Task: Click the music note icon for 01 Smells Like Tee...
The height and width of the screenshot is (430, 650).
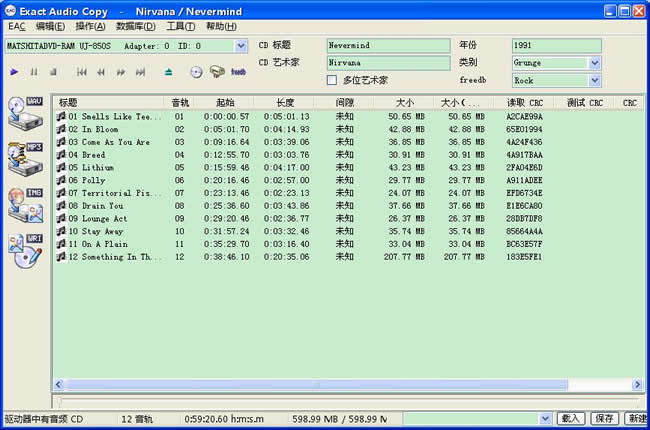Action: pyautogui.click(x=61, y=117)
